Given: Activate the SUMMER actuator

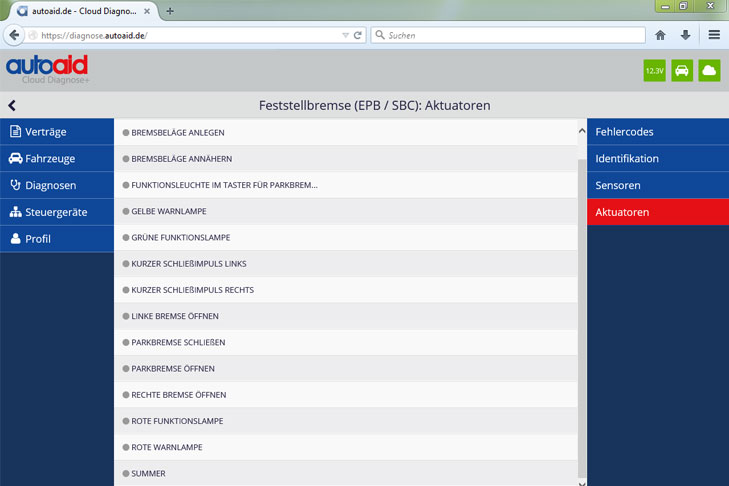Looking at the screenshot, I should [x=148, y=473].
